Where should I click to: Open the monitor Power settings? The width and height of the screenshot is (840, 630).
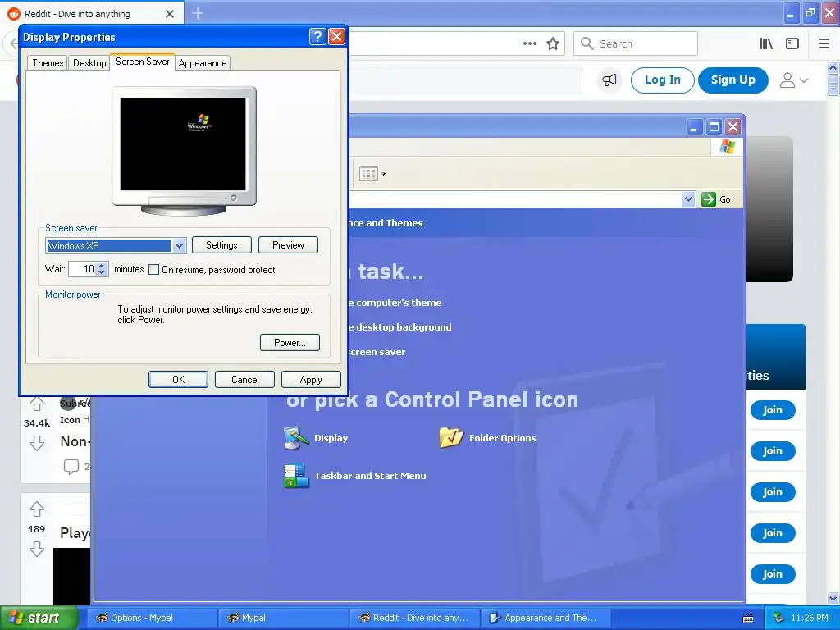pyautogui.click(x=290, y=343)
